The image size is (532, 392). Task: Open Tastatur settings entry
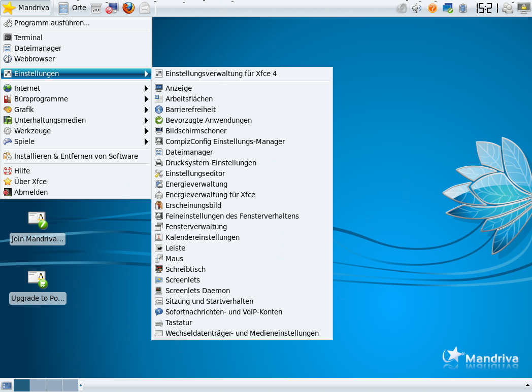179,323
